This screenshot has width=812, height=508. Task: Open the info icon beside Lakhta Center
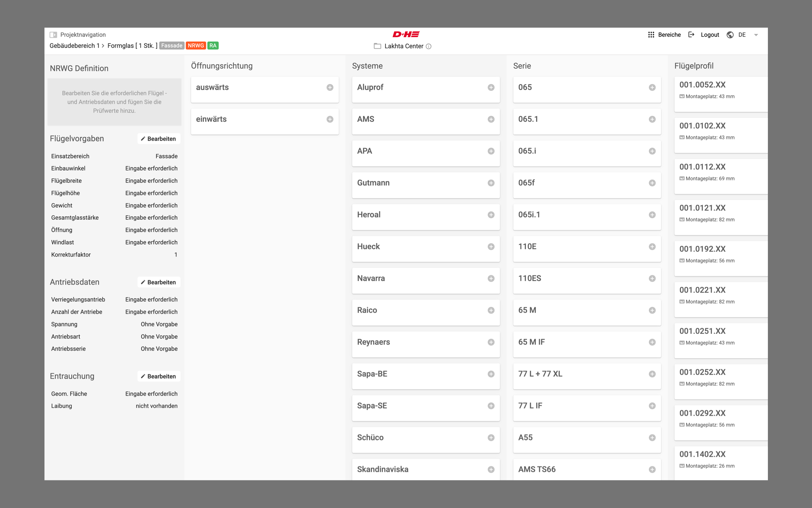[x=429, y=46]
